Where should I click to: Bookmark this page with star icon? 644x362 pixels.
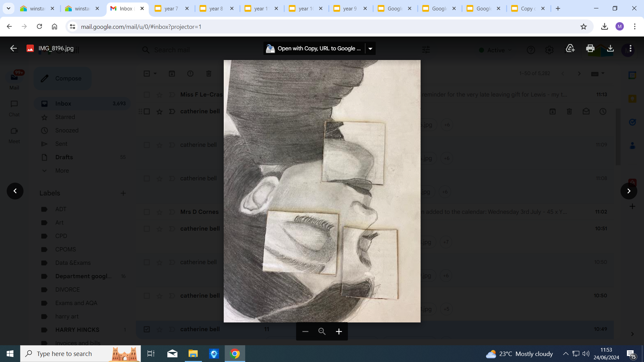pos(584,26)
